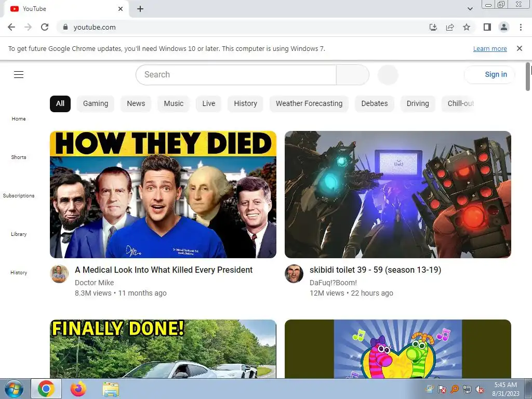Play the skibidi toilet video thumbnail
Screen dimensions: 532x399
point(397,194)
